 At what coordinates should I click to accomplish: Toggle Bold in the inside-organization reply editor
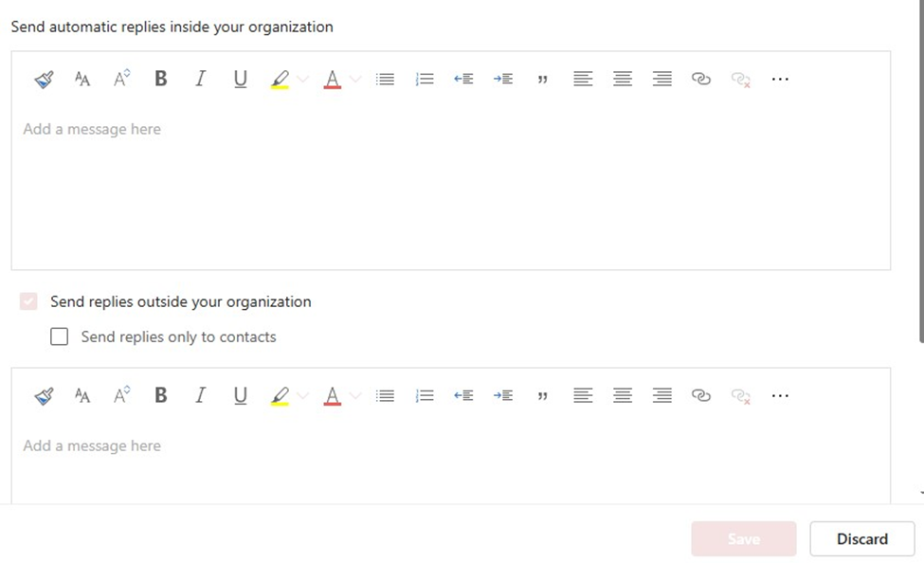(161, 79)
